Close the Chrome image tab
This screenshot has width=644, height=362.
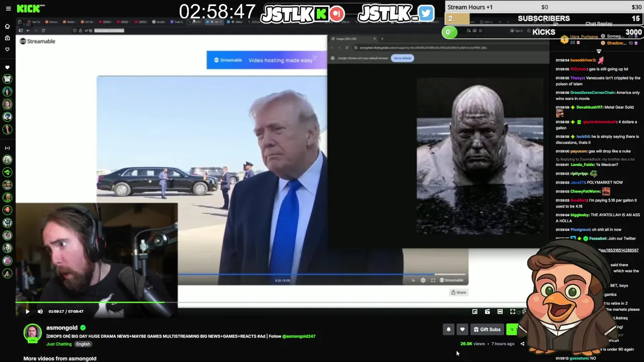(375, 39)
